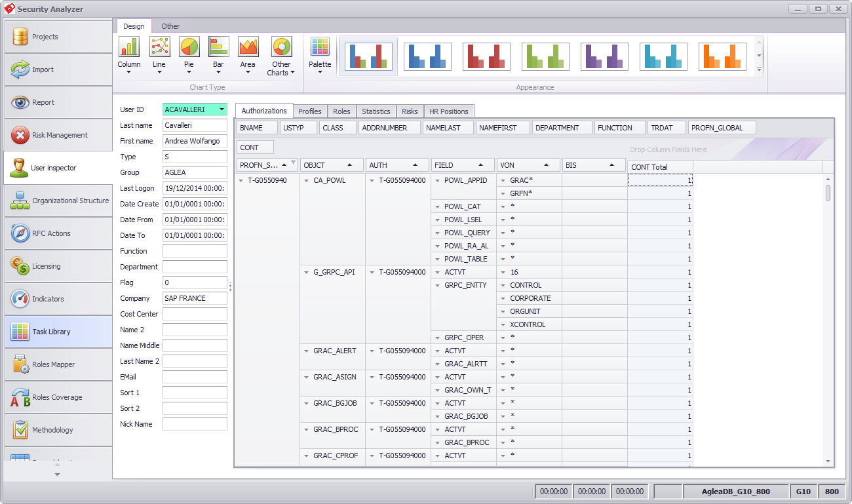Switch to the Design ribbon tab

pos(134,26)
